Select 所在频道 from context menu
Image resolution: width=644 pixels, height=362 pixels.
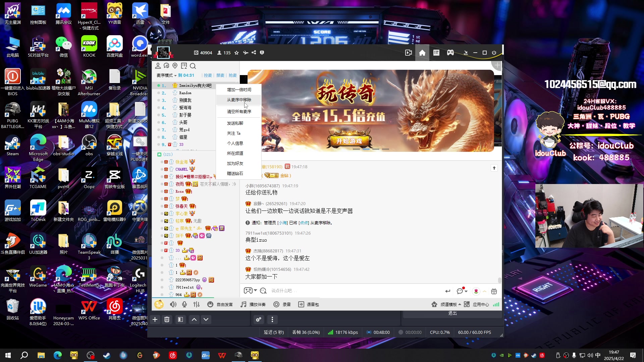239,153
